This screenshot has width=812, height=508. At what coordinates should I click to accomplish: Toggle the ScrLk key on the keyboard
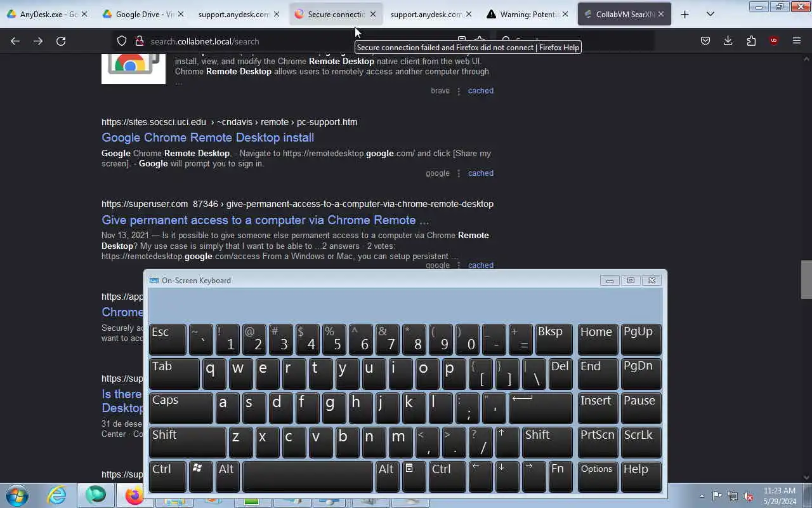point(641,442)
